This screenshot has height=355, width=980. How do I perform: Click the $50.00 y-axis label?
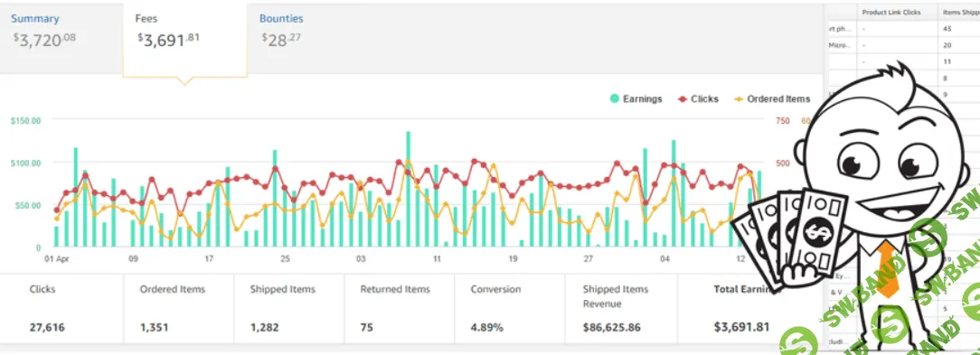click(x=27, y=206)
